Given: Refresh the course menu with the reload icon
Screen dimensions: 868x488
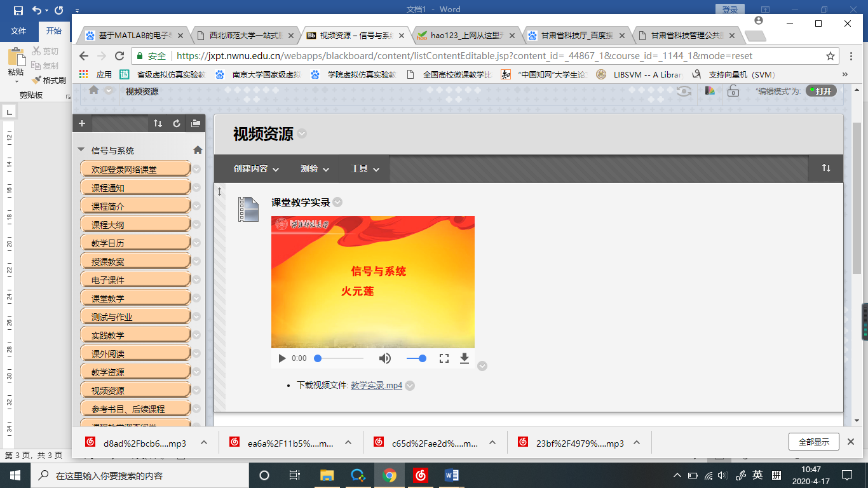Looking at the screenshot, I should tap(177, 124).
